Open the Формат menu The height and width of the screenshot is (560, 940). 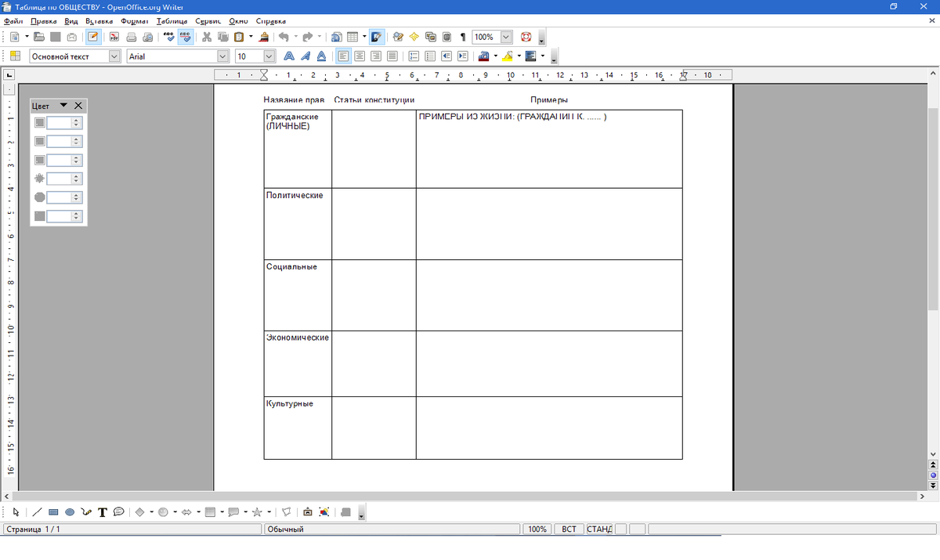click(x=134, y=21)
